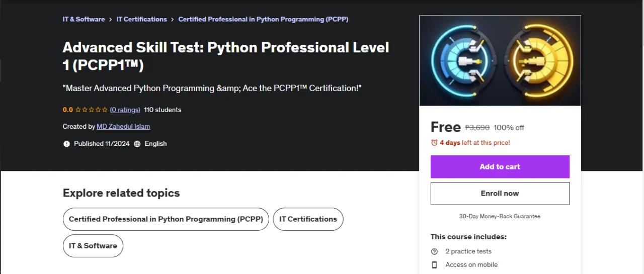The width and height of the screenshot is (644, 274).
Task: Open the IT Certifications breadcrumb link
Action: coord(141,19)
